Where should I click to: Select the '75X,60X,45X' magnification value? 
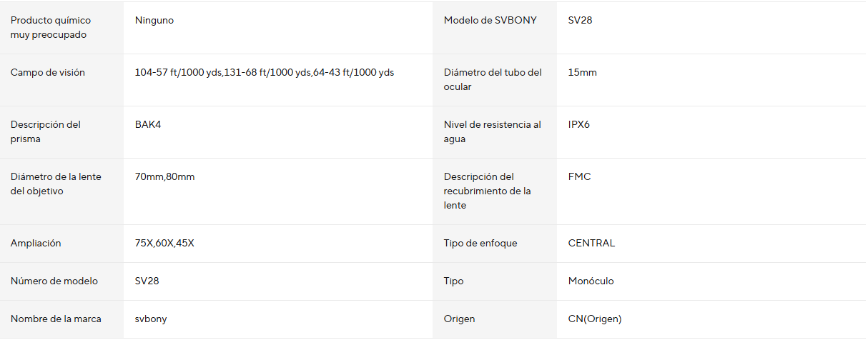pos(164,244)
